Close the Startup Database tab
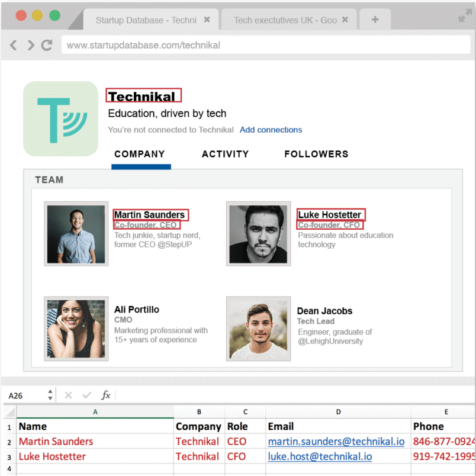This screenshot has height=476, width=476. click(207, 20)
